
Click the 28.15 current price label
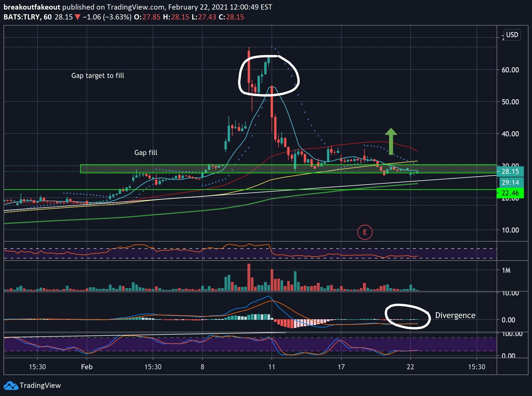510,172
